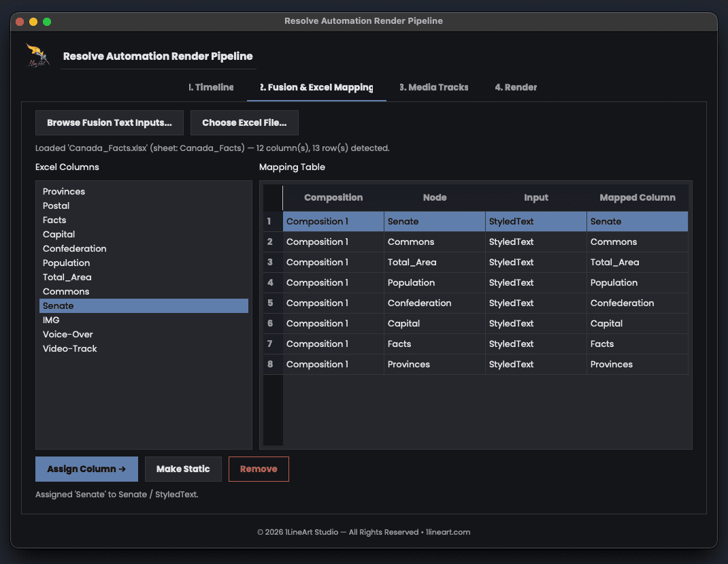Select Provinces in Excel Columns list

pyautogui.click(x=144, y=191)
